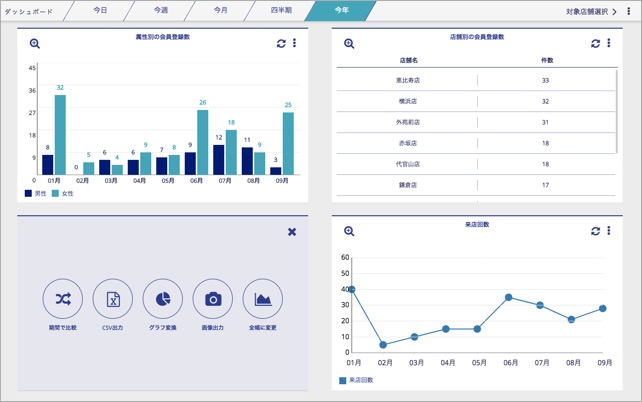Select the グラフ変換 pie chart icon
Image resolution: width=642 pixels, height=402 pixels.
(163, 299)
